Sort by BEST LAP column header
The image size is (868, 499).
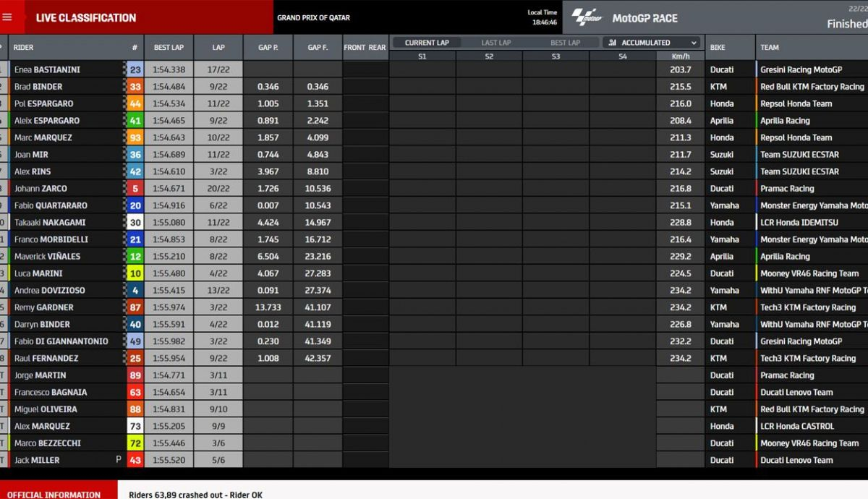pyautogui.click(x=169, y=48)
